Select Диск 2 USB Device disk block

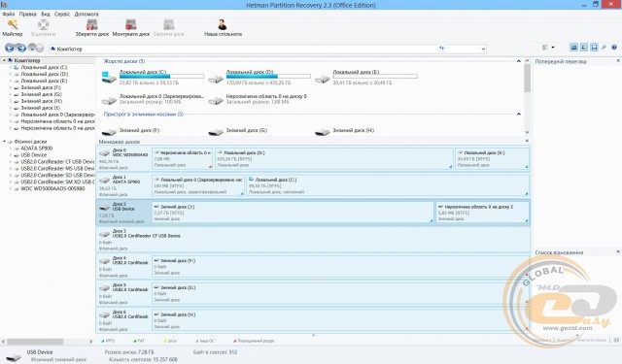(123, 213)
